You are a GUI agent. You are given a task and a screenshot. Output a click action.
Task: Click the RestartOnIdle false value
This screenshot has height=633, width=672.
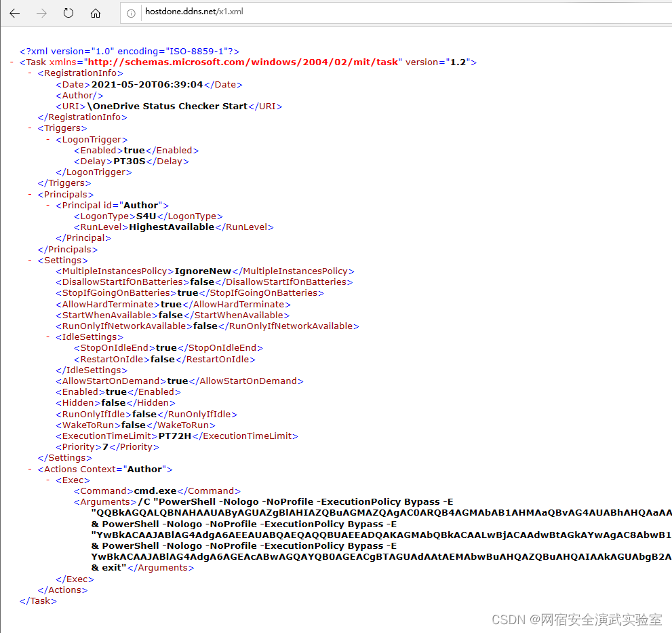point(163,360)
